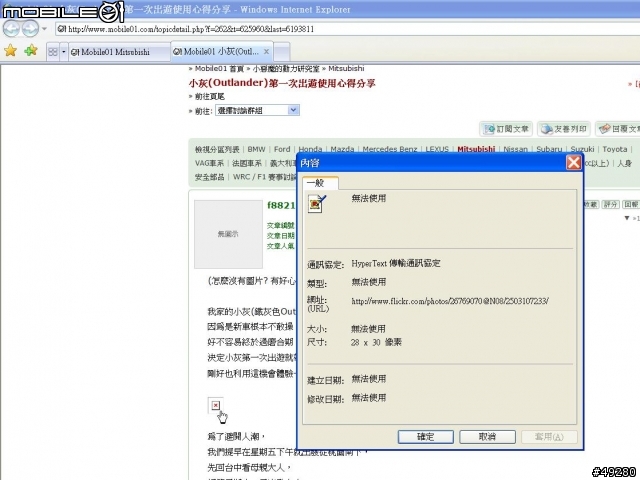Click 確定 to confirm the dialog
The width and height of the screenshot is (640, 480).
pyautogui.click(x=426, y=437)
